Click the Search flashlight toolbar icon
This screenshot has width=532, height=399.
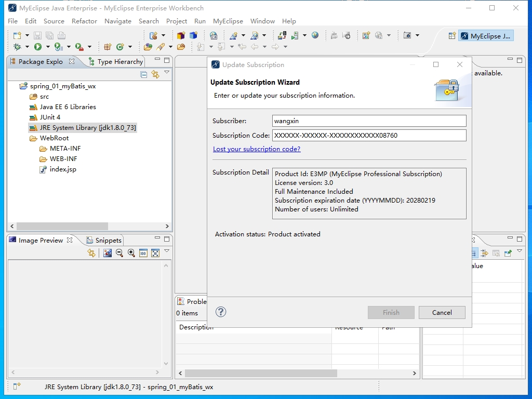pos(161,47)
